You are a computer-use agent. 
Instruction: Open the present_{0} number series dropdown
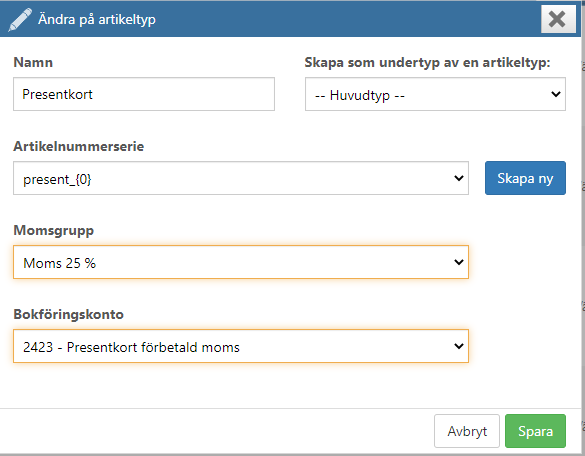[x=241, y=178]
